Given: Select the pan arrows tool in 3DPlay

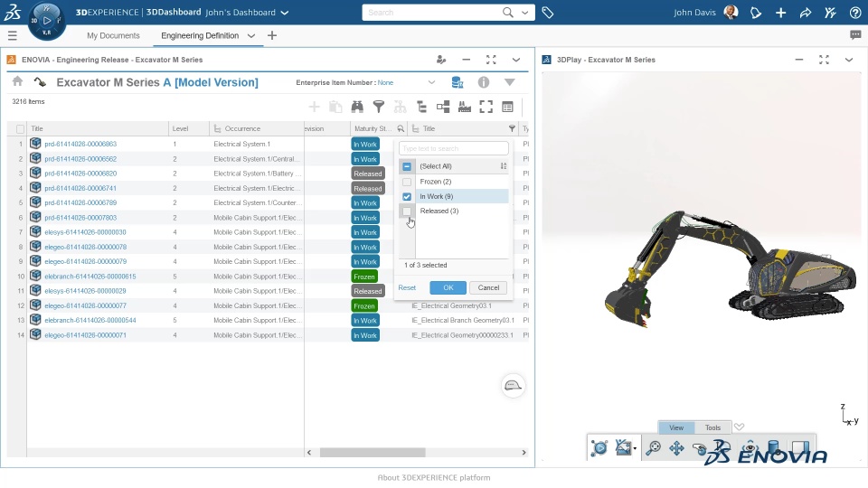Looking at the screenshot, I should coord(676,448).
